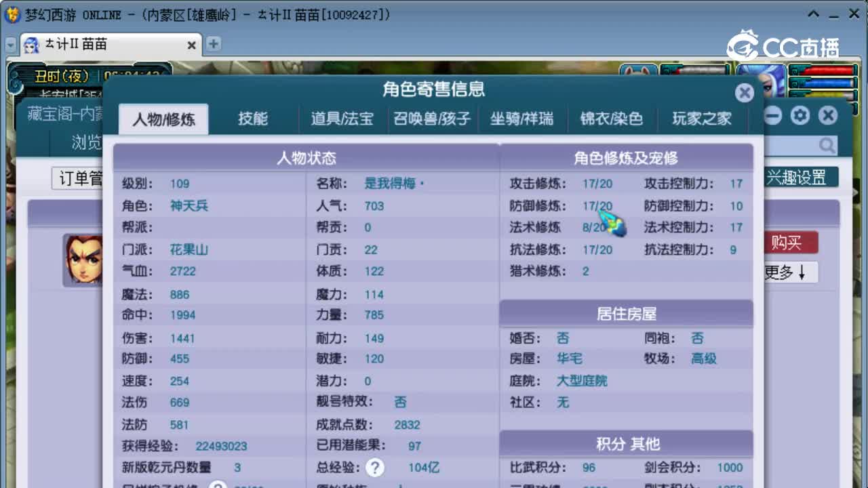Screen dimensions: 868x488
Task: Expand the 更多 dropdown
Action: coord(791,272)
